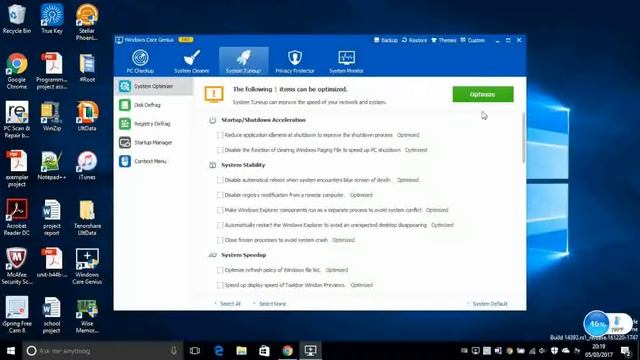Select Registry Defrag in the sidebar
The width and height of the screenshot is (640, 360).
(x=153, y=124)
